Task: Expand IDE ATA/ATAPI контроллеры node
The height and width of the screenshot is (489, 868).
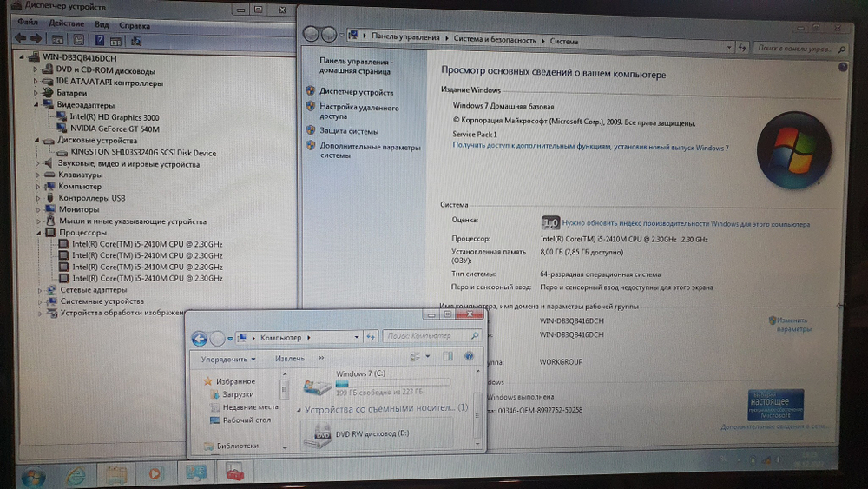Action: point(36,82)
